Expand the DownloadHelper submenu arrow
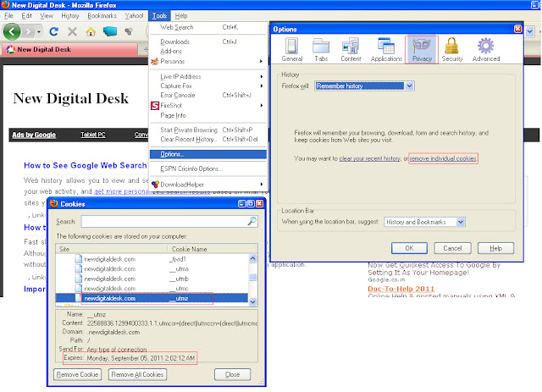Screen dimensions: 542x392 coord(262,185)
